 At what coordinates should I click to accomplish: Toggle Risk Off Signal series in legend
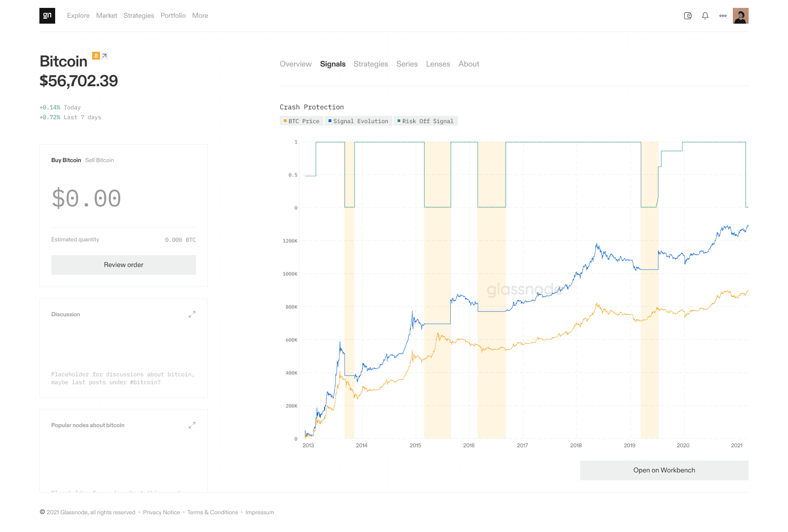(x=426, y=121)
